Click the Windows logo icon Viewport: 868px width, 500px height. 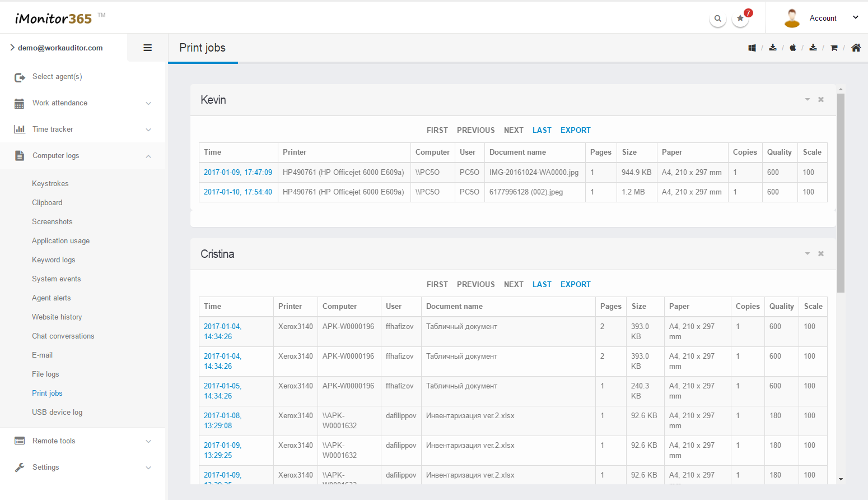point(752,48)
